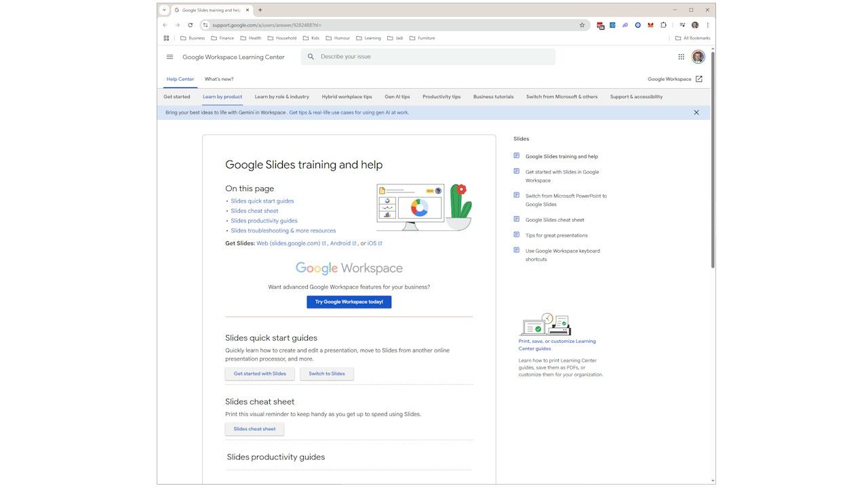
Task: Close the Google Slides training tab
Action: click(248, 10)
